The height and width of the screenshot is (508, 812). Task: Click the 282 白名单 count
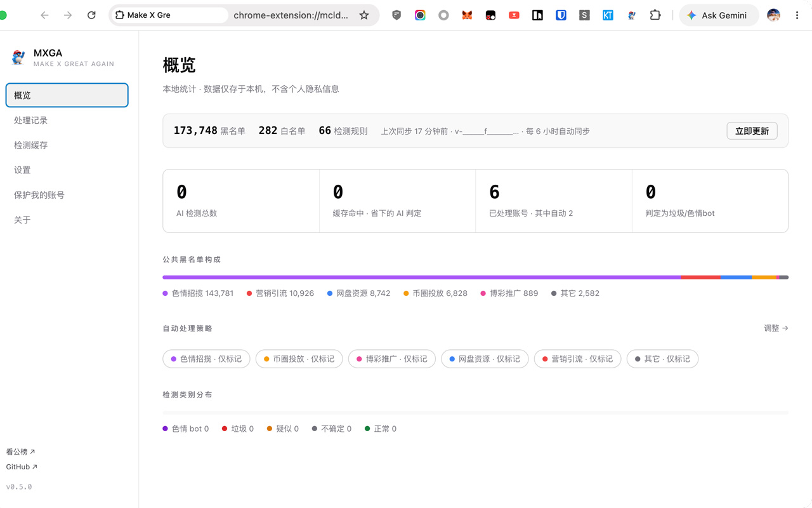282,131
